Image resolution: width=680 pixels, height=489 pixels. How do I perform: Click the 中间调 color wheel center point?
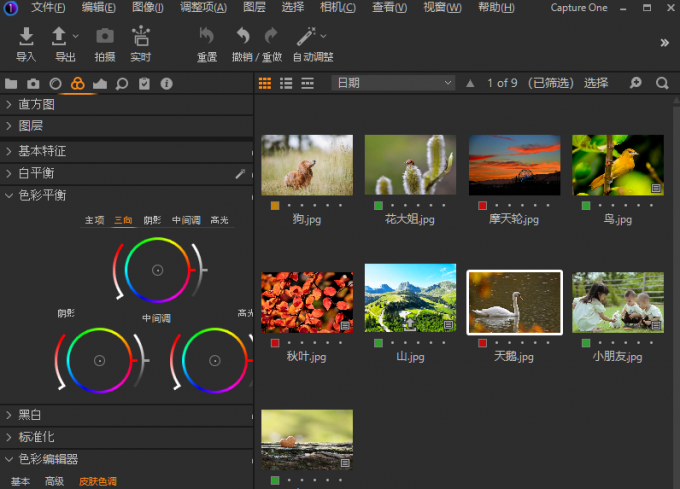[x=215, y=361]
